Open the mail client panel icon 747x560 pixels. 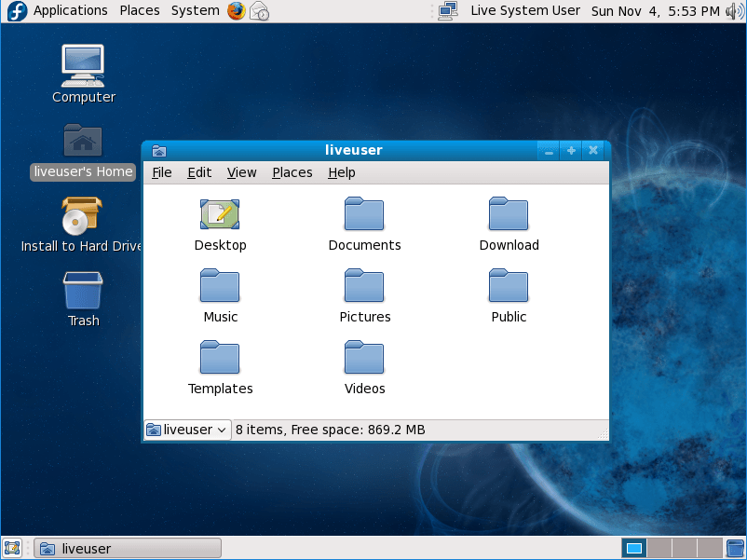point(260,11)
